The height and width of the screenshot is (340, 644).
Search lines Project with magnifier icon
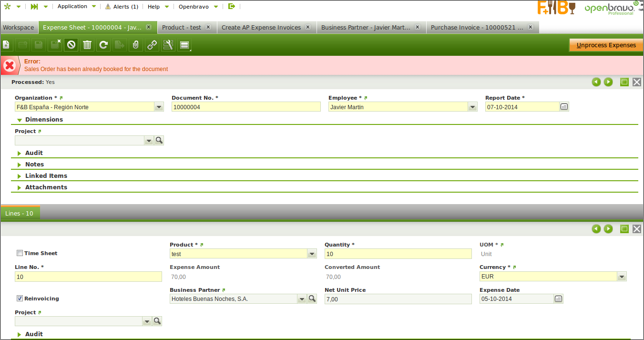[157, 321]
